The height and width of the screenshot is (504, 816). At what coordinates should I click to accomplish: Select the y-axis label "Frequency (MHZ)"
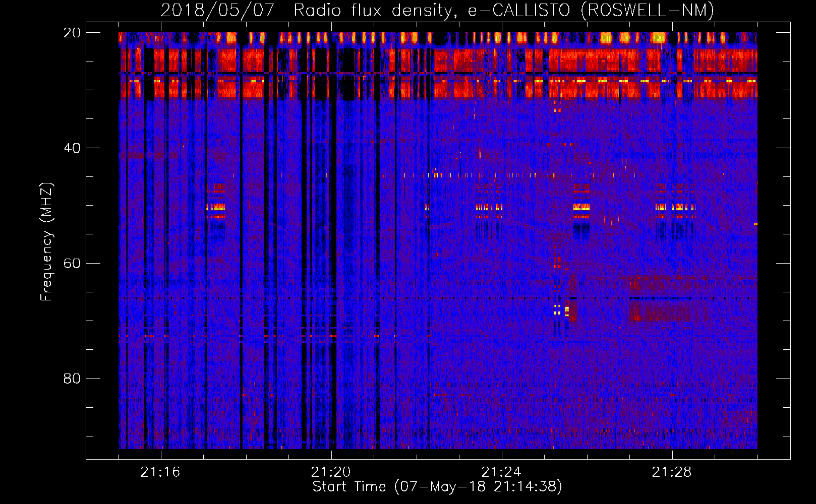point(46,242)
